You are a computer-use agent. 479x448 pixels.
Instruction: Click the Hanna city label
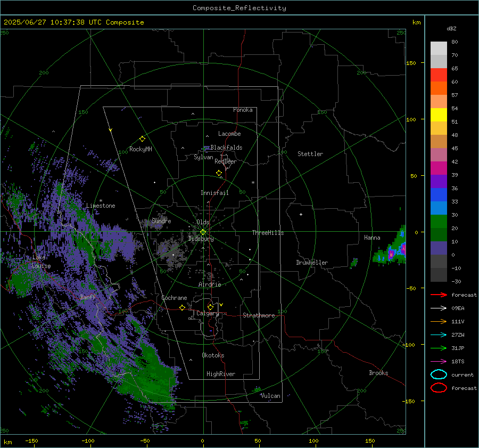point(372,238)
